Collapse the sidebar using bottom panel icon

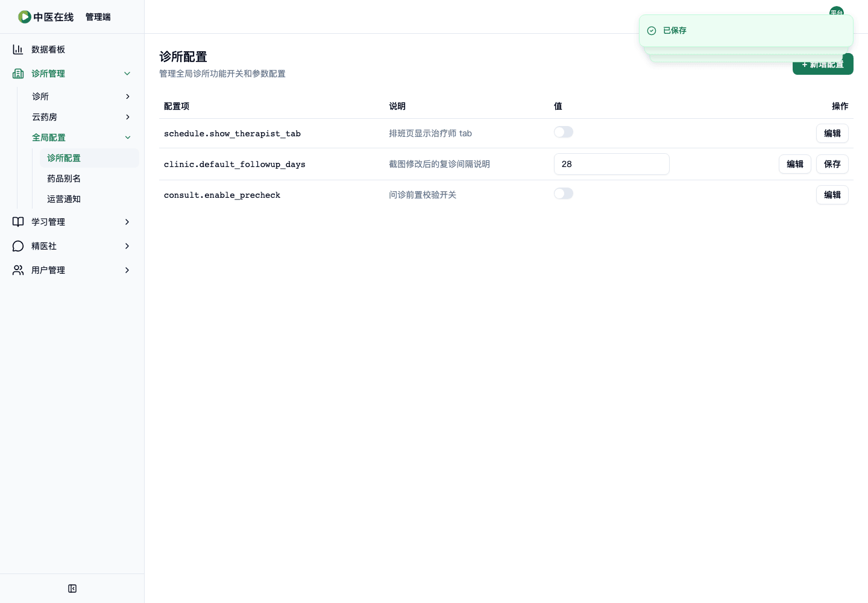tap(72, 589)
